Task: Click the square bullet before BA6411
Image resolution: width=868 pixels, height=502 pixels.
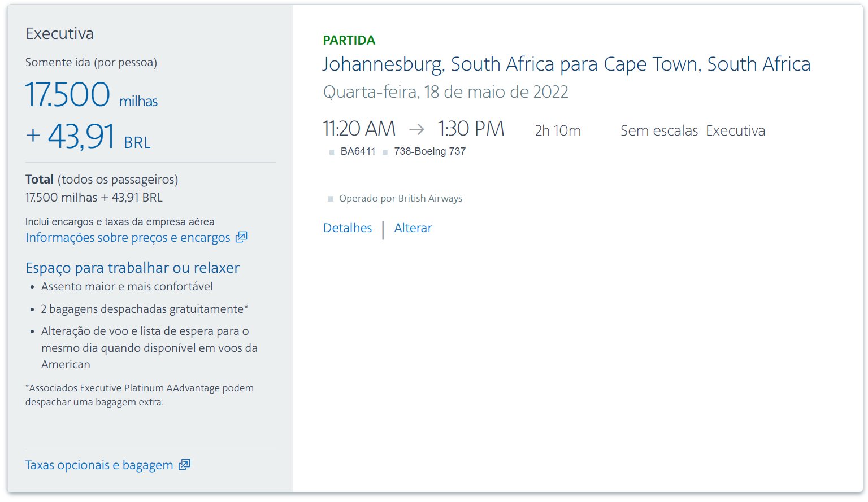Action: [x=332, y=152]
